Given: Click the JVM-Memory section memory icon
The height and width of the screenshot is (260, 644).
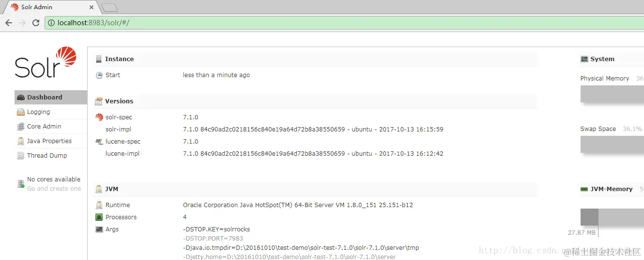Looking at the screenshot, I should [x=584, y=189].
